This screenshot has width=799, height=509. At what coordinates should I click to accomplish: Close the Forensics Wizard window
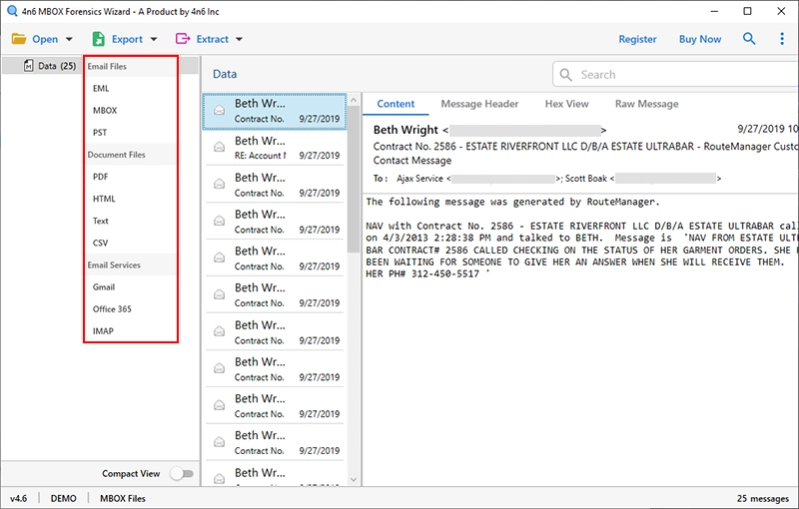tap(781, 11)
